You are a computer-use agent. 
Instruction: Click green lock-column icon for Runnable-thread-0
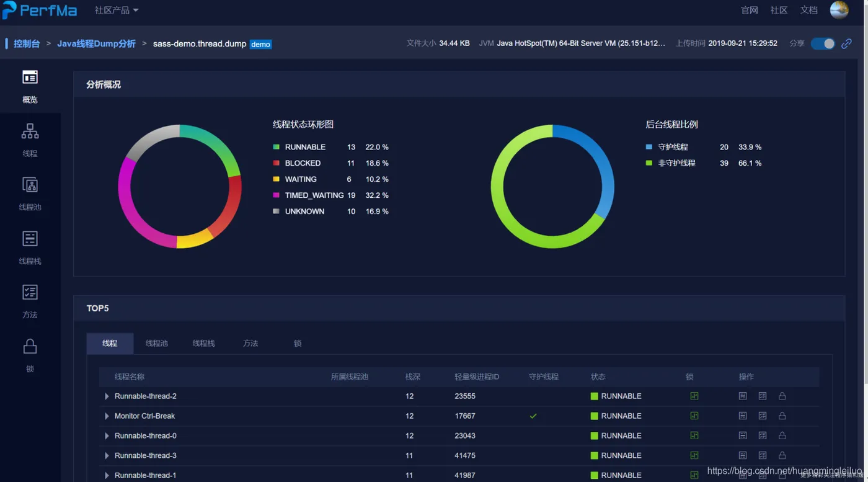[x=694, y=435]
